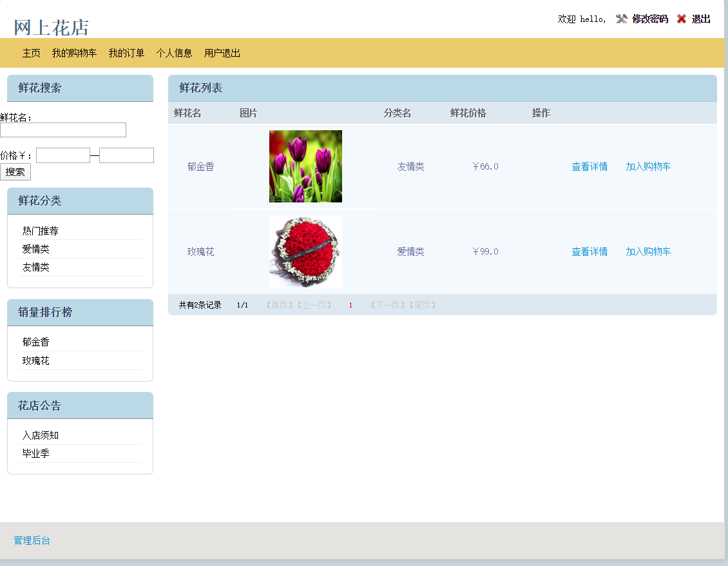
Task: Open the 管理后台 link at page bottom
Action: tap(32, 540)
